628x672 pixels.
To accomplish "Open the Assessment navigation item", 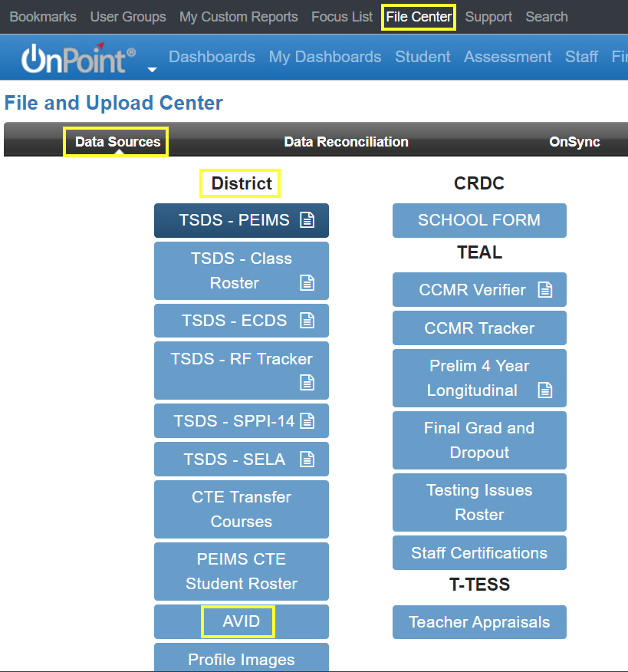I will (508, 57).
